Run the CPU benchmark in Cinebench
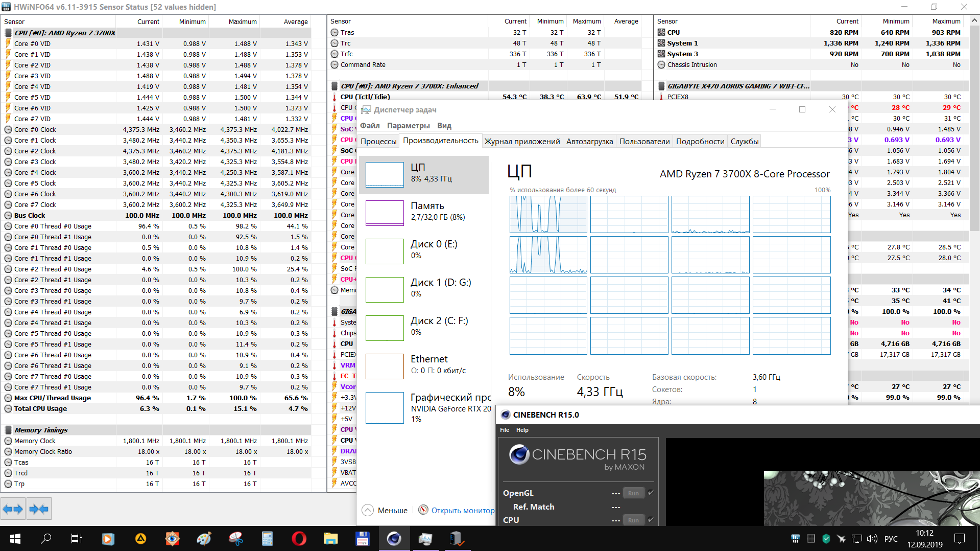 click(x=633, y=520)
